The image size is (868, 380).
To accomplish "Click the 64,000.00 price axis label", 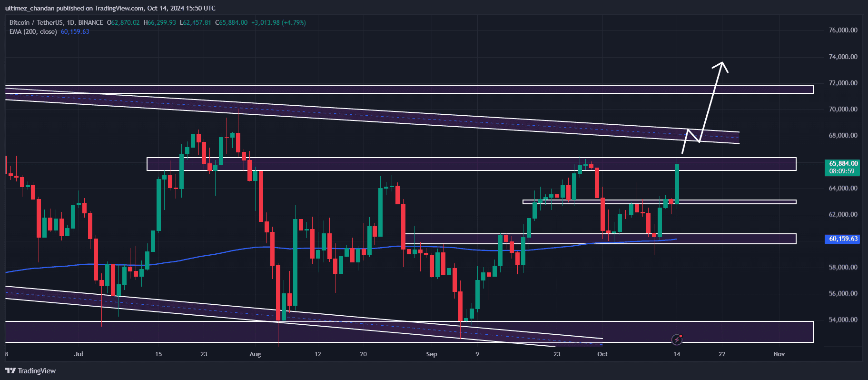I will pos(843,188).
